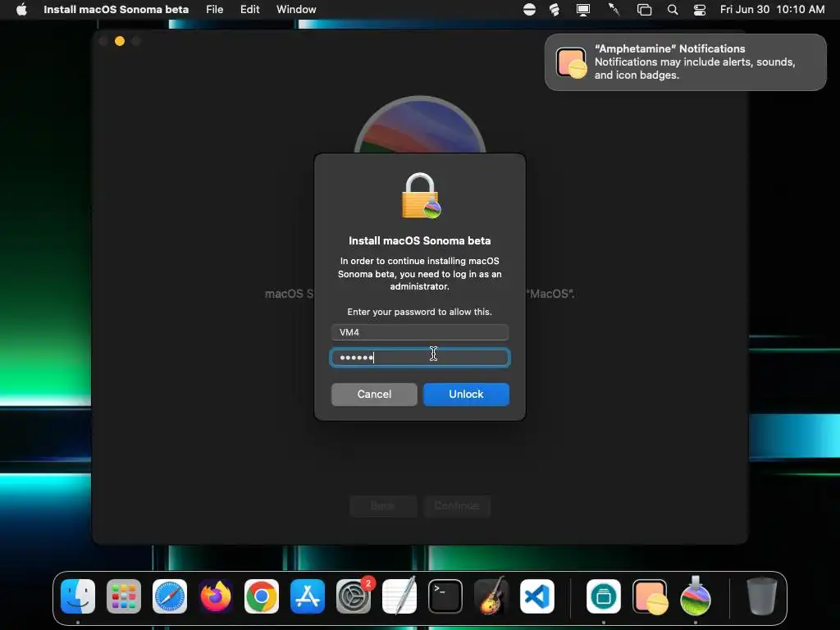
Task: Open the Install macOS Sonoma beta app menu
Action: 116,9
